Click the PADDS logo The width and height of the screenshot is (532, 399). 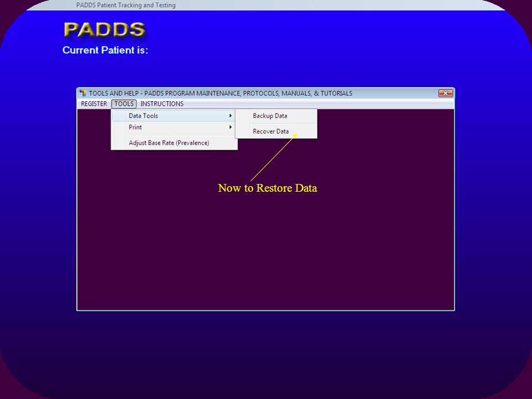click(x=105, y=30)
